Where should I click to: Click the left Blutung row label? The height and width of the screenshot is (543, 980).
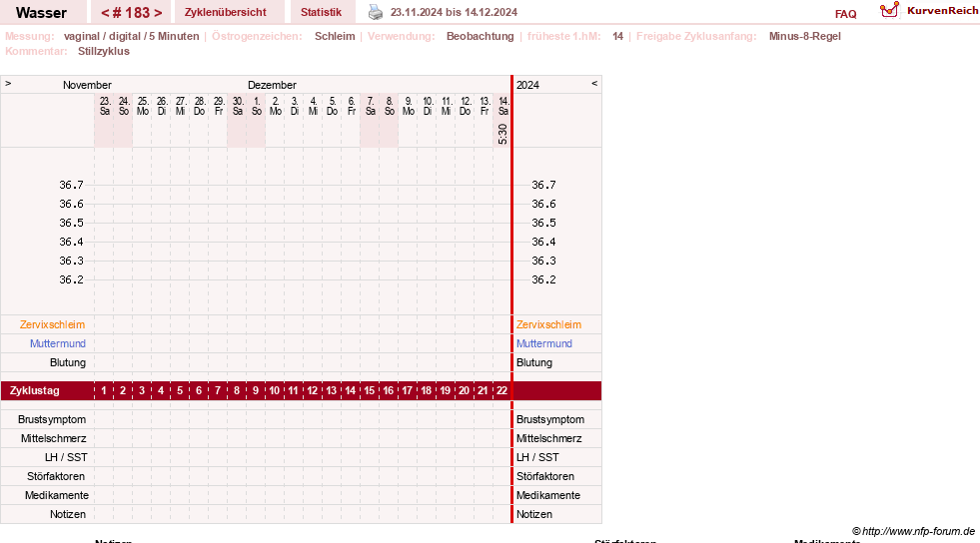pos(68,362)
